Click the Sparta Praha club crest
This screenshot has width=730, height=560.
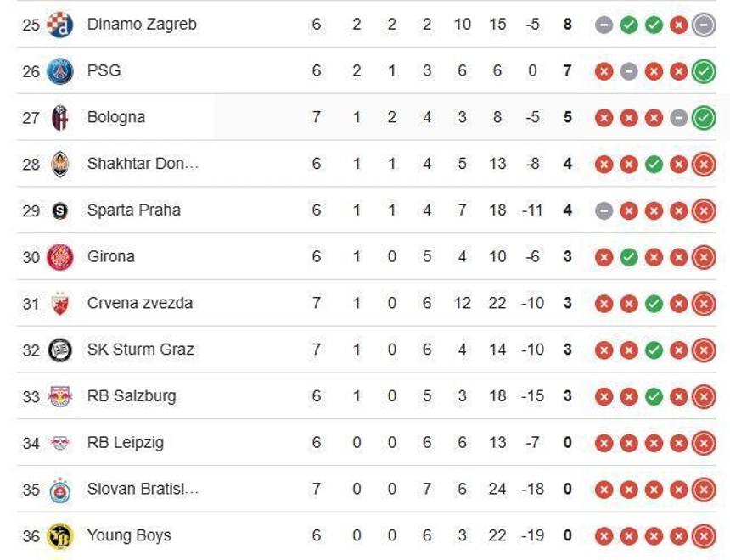pos(60,210)
